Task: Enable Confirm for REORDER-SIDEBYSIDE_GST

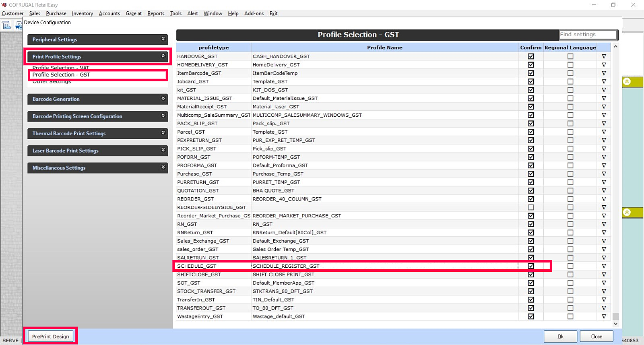Action: [531, 207]
